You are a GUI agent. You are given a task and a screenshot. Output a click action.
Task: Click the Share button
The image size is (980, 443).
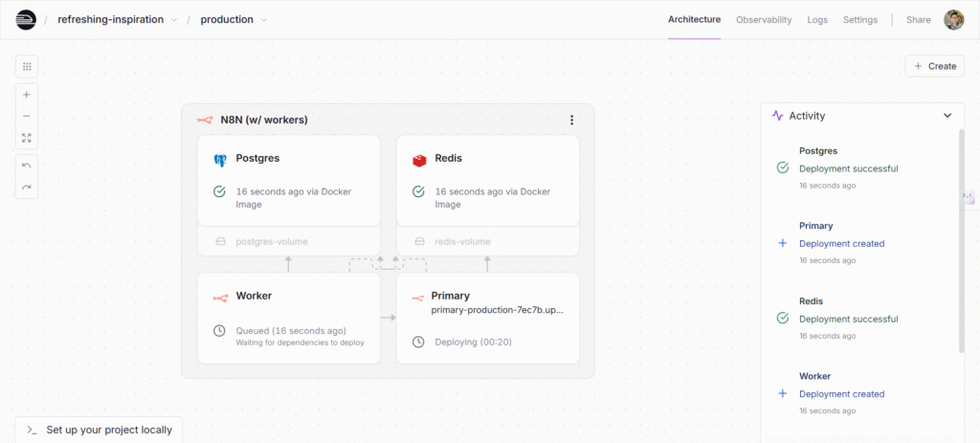(918, 20)
